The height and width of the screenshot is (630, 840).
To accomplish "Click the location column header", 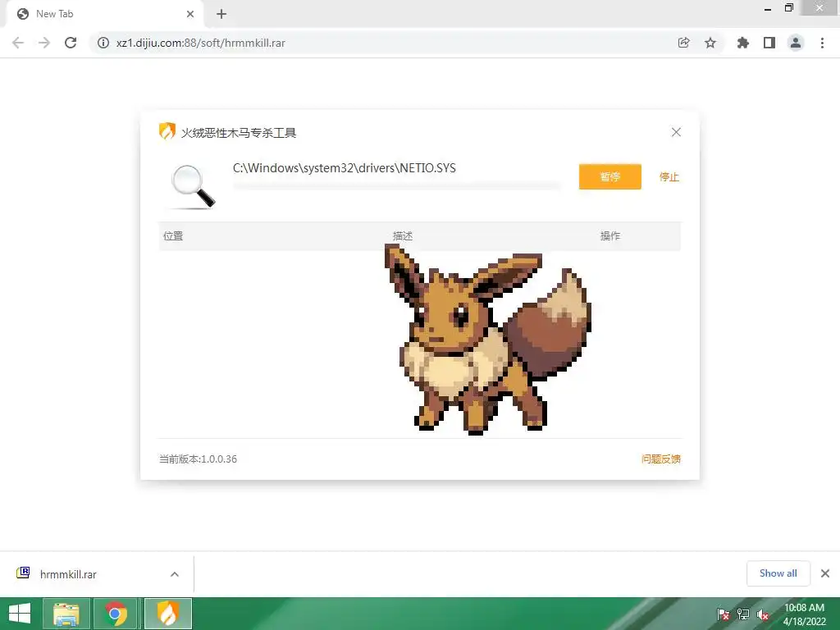I will click(173, 235).
